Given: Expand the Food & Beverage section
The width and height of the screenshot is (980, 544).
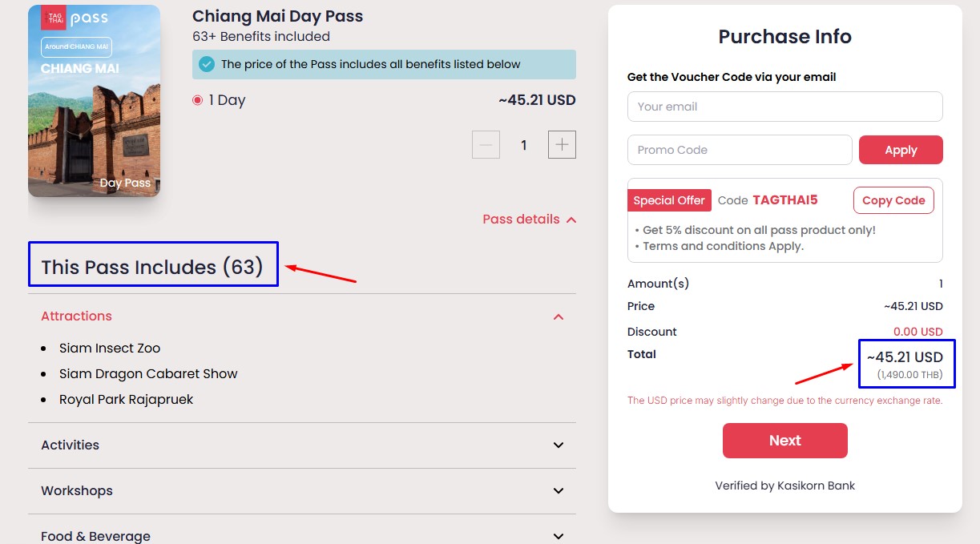Looking at the screenshot, I should click(302, 534).
